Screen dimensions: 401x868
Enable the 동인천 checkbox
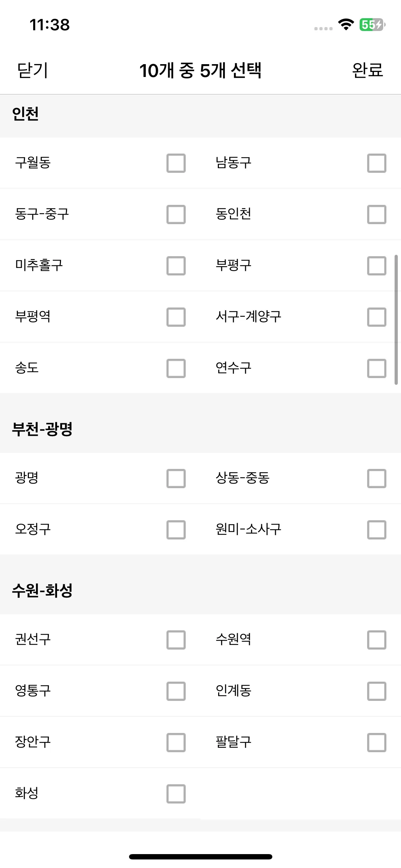377,215
